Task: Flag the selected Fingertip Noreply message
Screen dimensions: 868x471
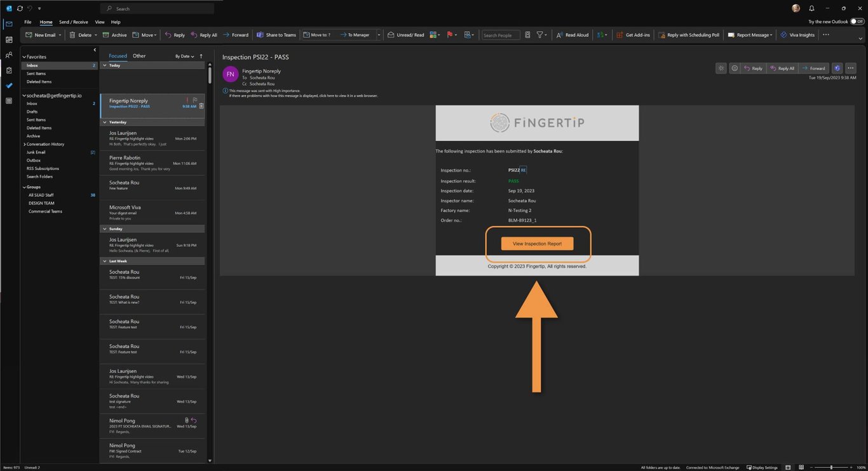Action: tap(195, 99)
